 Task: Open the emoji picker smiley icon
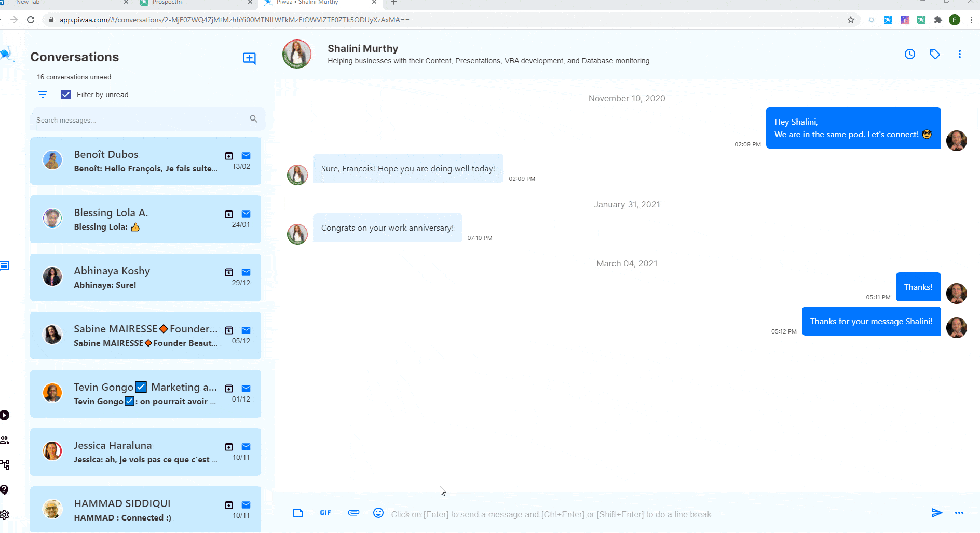(378, 513)
